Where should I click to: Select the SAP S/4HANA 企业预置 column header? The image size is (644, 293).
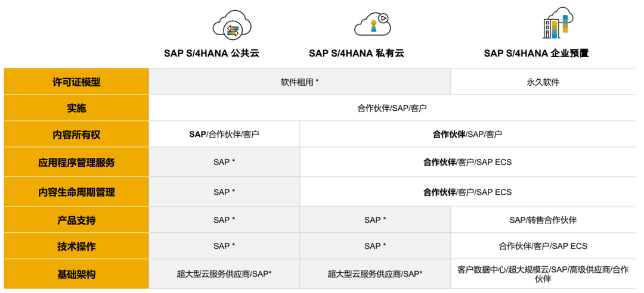(x=536, y=53)
